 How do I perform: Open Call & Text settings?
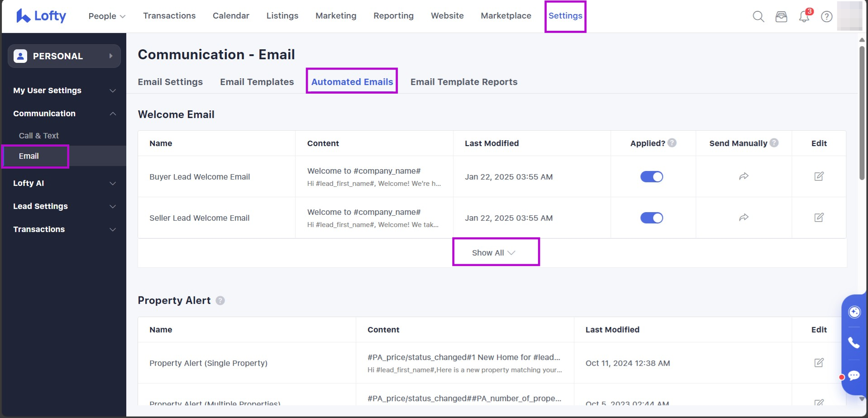39,136
